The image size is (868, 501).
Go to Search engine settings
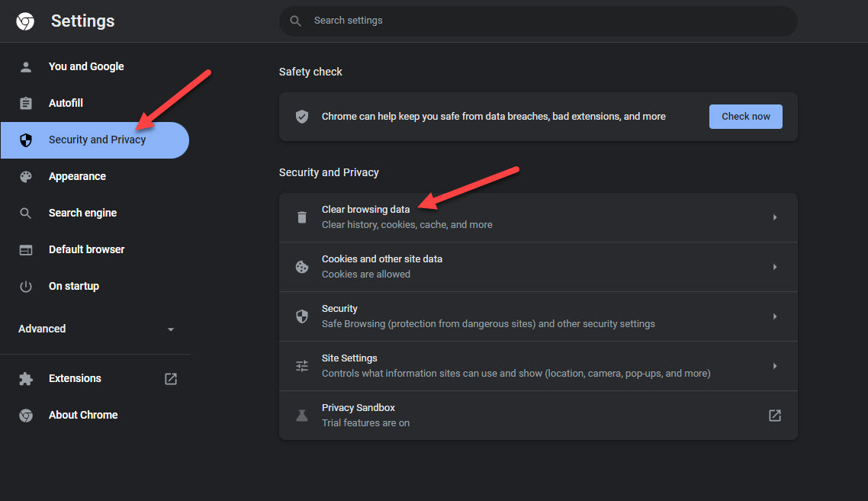click(82, 214)
